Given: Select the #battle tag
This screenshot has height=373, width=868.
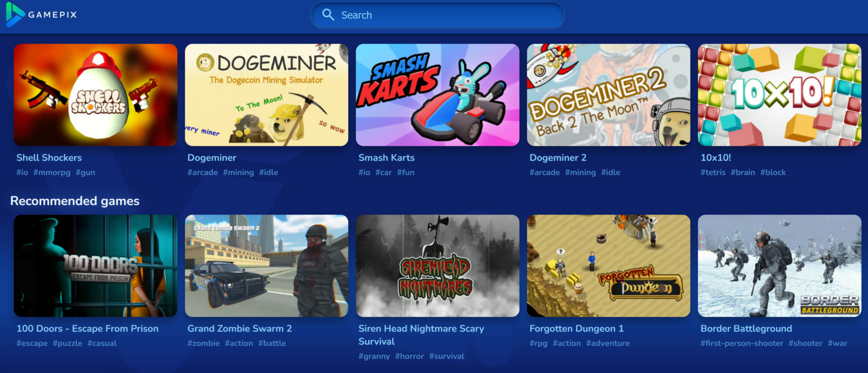Looking at the screenshot, I should 272,343.
